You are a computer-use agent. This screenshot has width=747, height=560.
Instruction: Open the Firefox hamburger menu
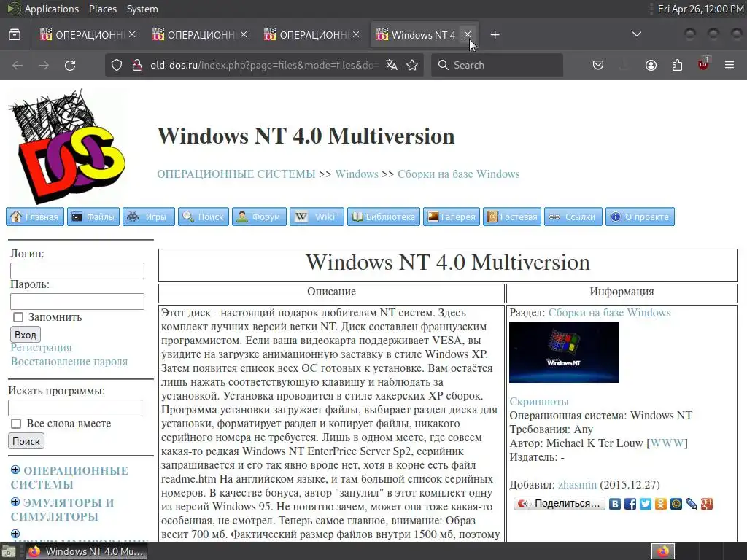[x=729, y=65]
